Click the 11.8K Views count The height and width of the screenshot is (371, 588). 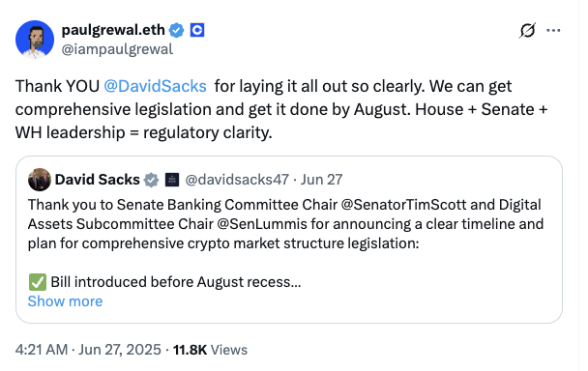coord(210,350)
